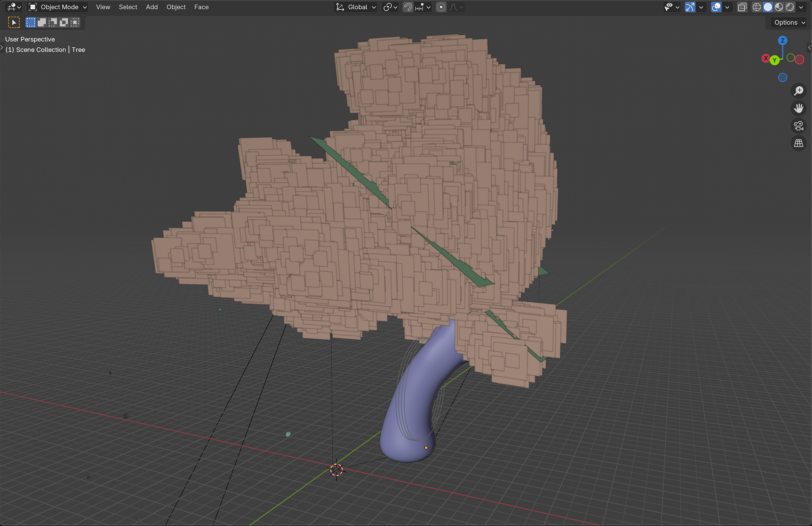The image size is (812, 526).
Task: Select the Select Box tool icon
Action: 14,22
